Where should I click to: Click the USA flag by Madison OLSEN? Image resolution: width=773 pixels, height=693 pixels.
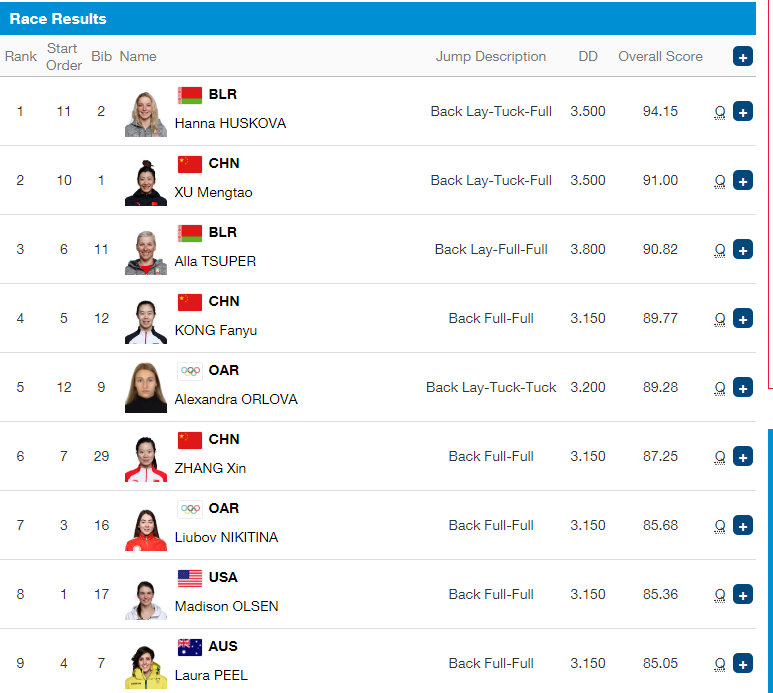190,578
